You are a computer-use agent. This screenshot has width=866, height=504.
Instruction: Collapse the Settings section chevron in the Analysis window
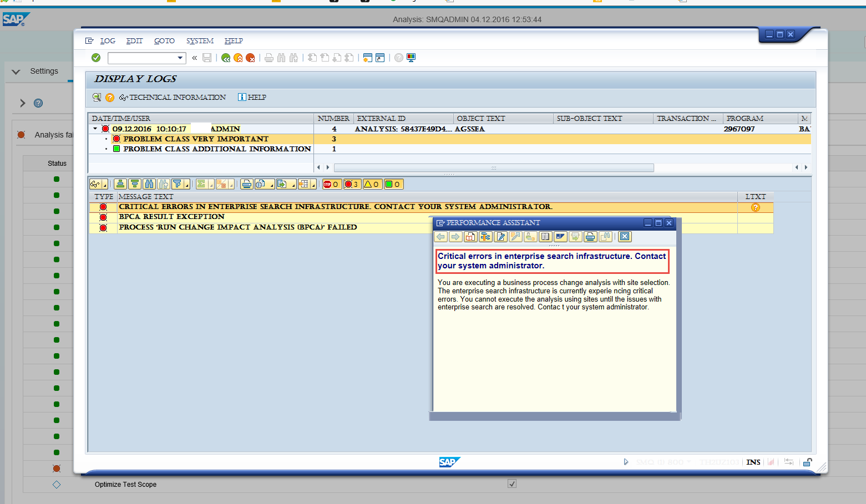tap(16, 72)
